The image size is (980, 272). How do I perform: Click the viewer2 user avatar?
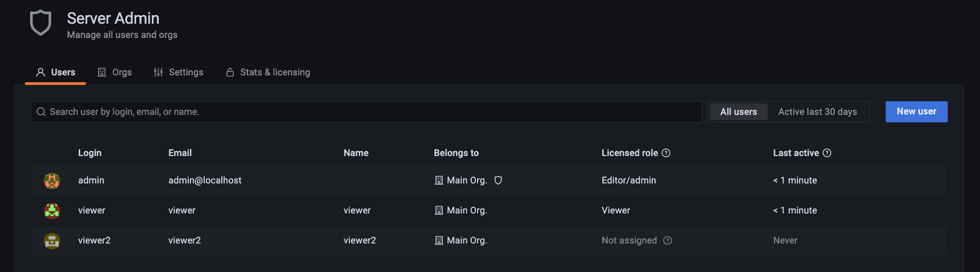coord(52,241)
